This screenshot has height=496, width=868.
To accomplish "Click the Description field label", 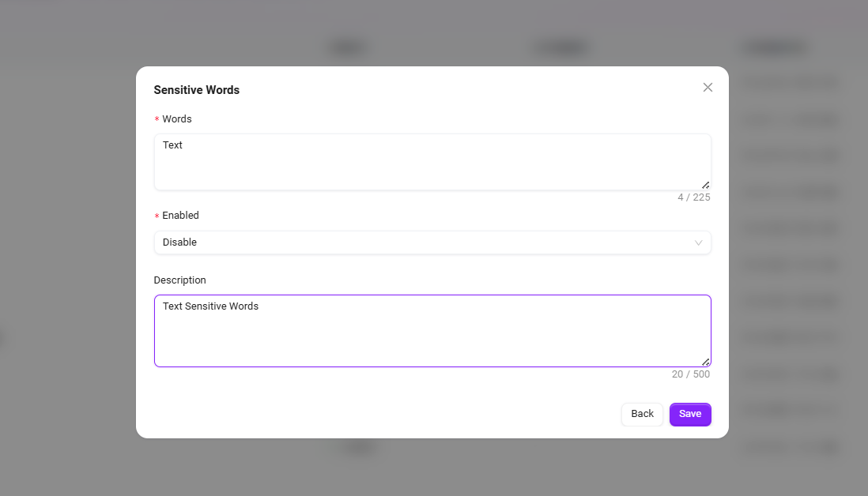I will pos(180,280).
